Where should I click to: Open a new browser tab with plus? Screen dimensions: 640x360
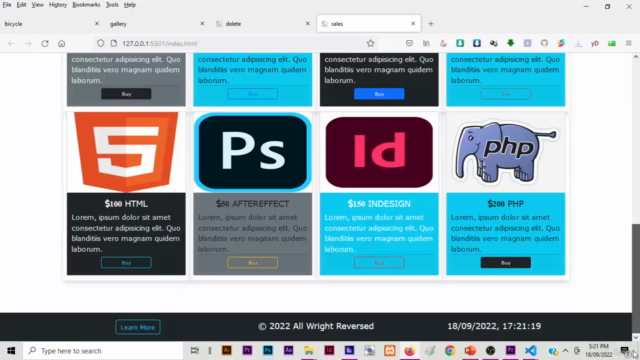pyautogui.click(x=431, y=24)
